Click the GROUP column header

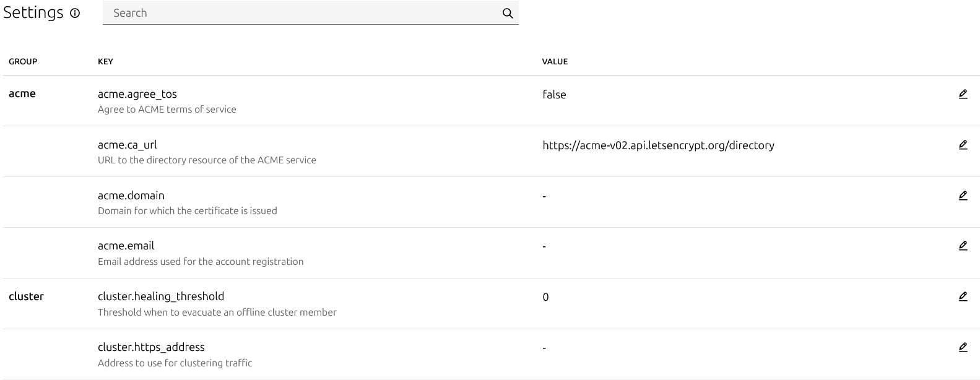coord(23,61)
